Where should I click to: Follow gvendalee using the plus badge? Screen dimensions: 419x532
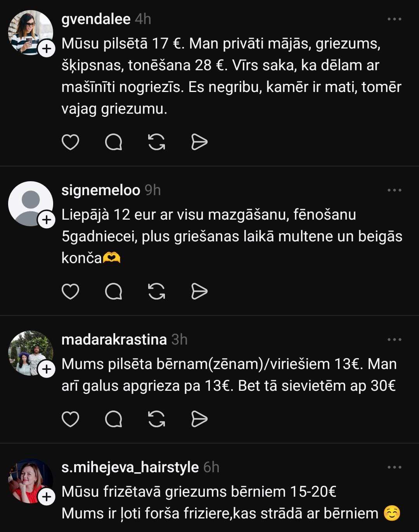(x=47, y=49)
